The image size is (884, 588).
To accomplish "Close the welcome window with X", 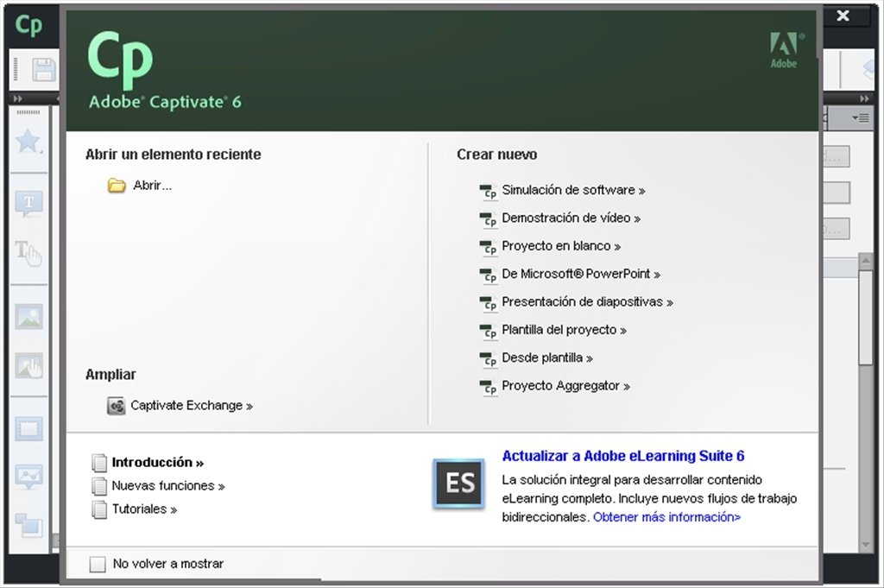I will [843, 16].
